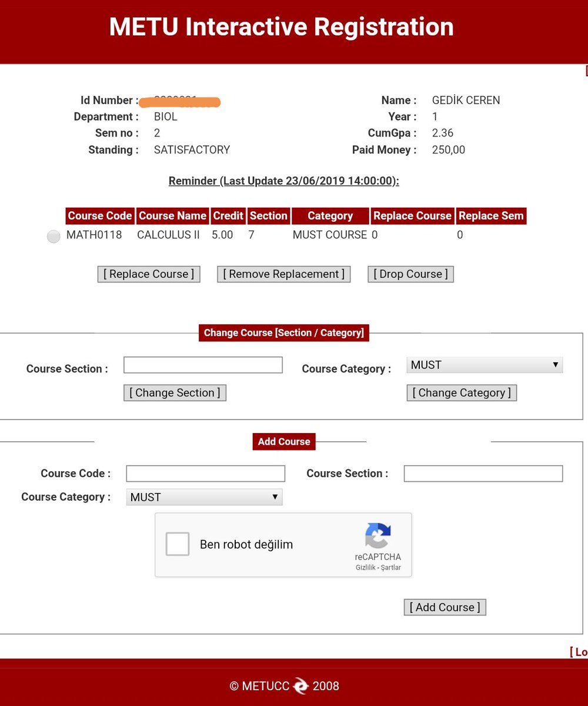The image size is (588, 706).
Task: Click the SATISFACTORY standing value
Action: pos(192,149)
